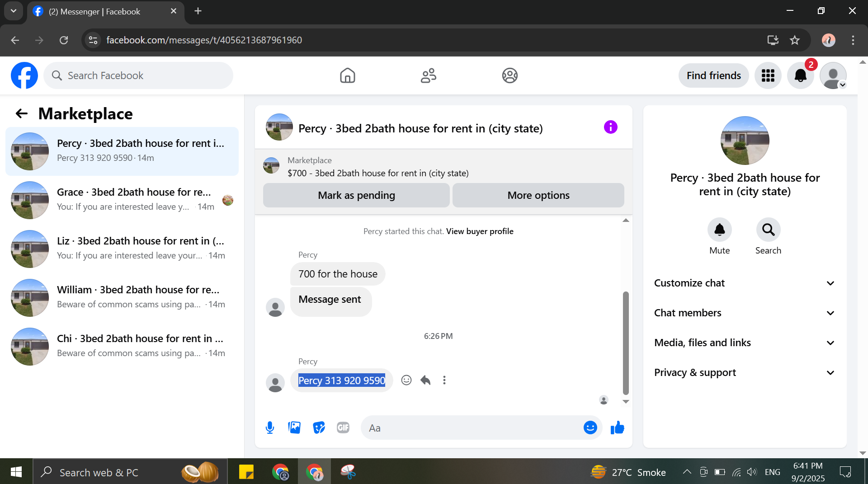Mute this conversation bell icon
This screenshot has width=868, height=484.
click(720, 230)
